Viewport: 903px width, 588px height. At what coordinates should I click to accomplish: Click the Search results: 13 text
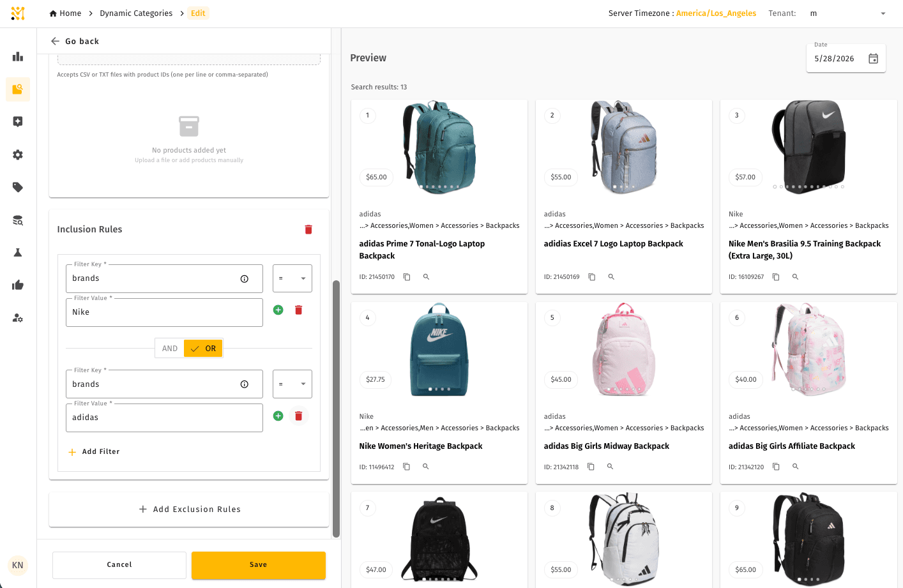point(379,87)
